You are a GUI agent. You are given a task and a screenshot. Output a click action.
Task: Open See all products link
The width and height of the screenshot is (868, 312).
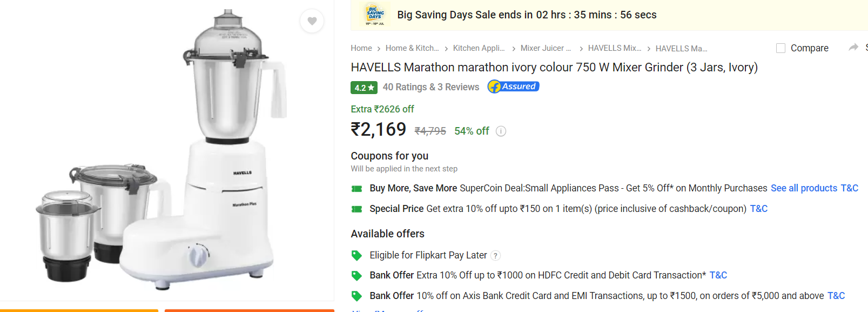[804, 188]
